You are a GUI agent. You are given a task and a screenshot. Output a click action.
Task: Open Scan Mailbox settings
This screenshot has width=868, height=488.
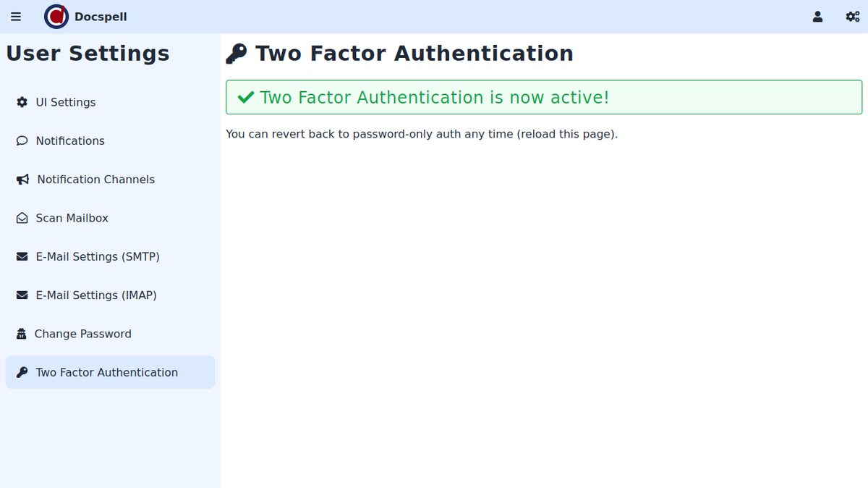point(72,218)
